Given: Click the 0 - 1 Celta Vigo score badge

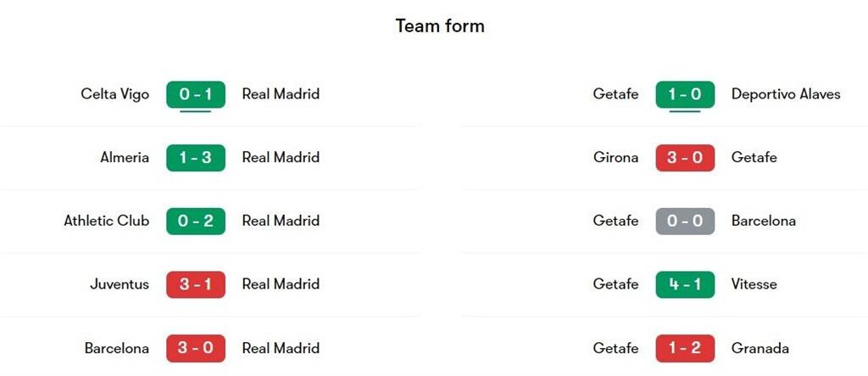Looking at the screenshot, I should 196,94.
